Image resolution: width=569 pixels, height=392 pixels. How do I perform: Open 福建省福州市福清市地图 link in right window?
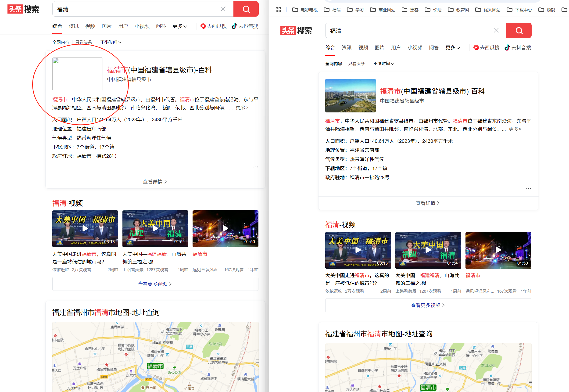click(379, 334)
